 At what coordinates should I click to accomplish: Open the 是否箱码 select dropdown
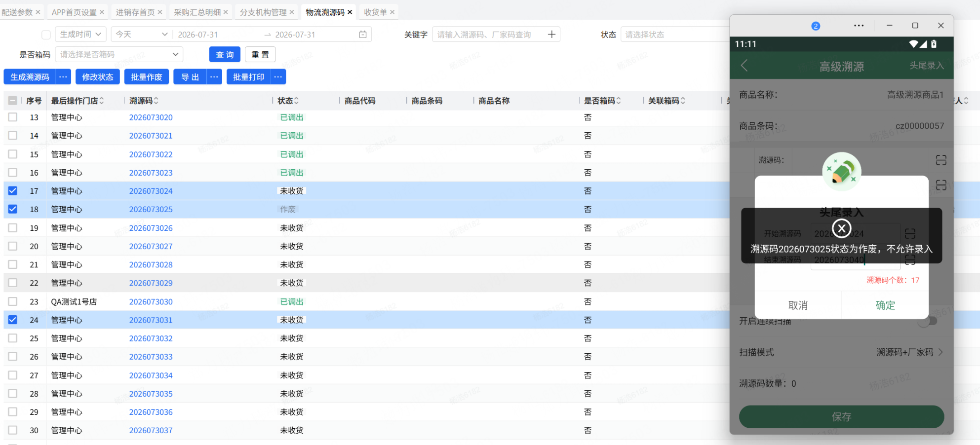tap(119, 54)
